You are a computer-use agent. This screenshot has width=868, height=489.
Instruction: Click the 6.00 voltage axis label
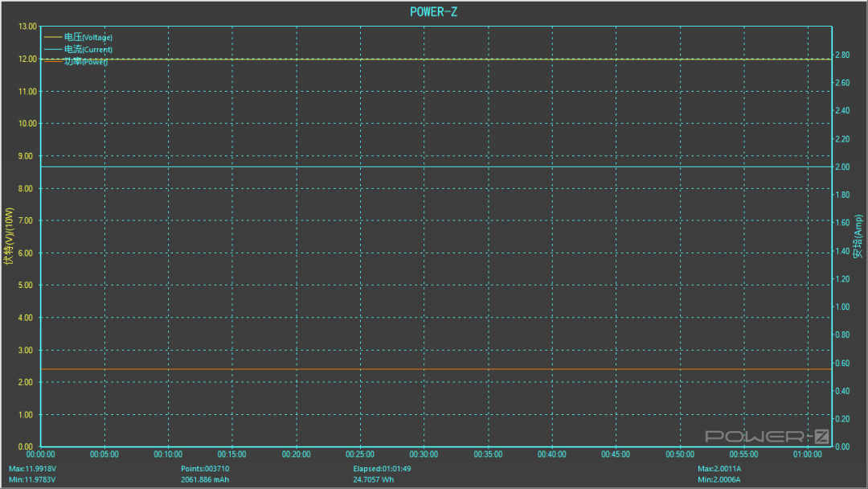[x=26, y=253]
